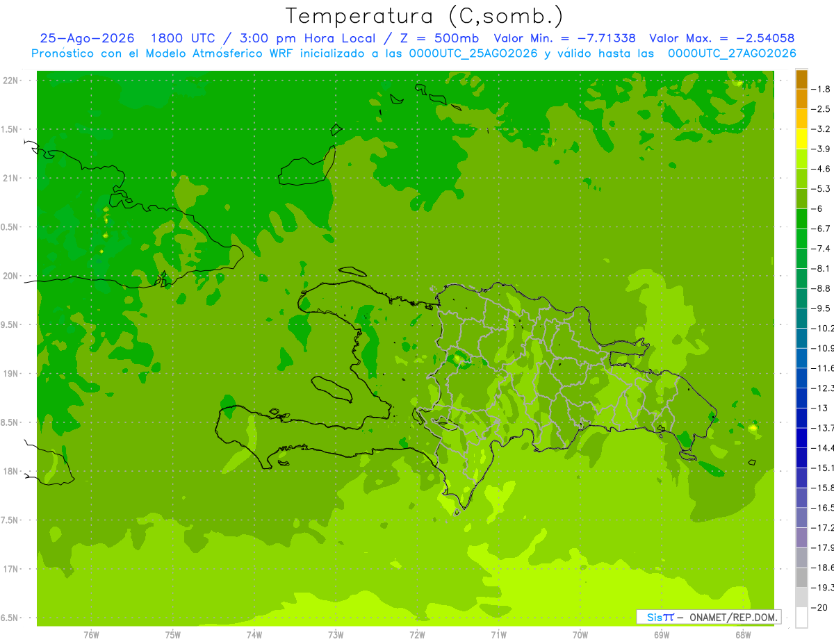The height and width of the screenshot is (644, 834).
Task: Pick the orange swatch between -1.8 and -2.5
Action: click(x=801, y=99)
